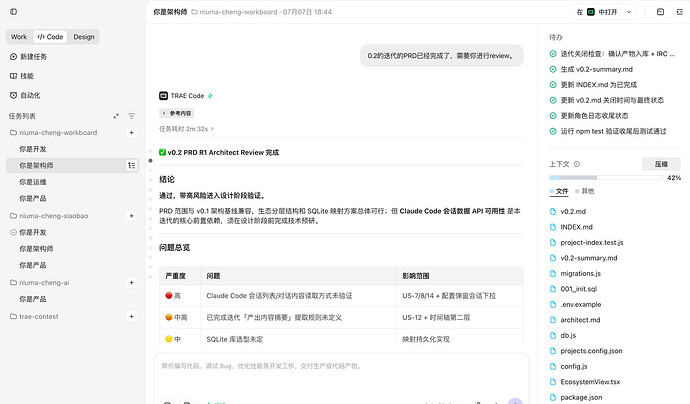Add task to niuma-cheng-xiaobao with plus
The height and width of the screenshot is (404, 690).
132,216
